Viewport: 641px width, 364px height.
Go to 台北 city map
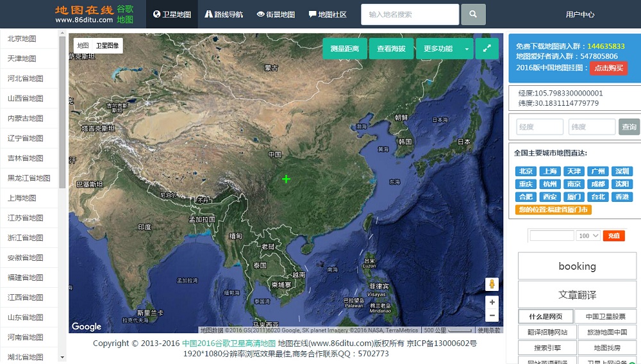pos(598,197)
